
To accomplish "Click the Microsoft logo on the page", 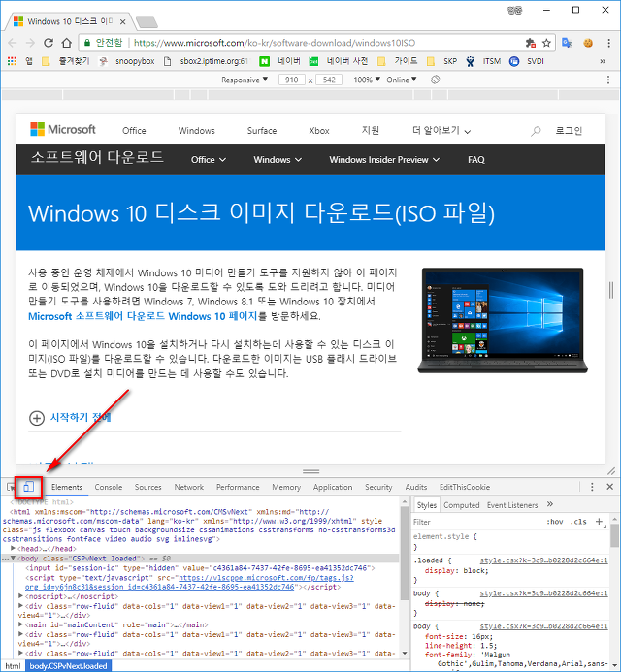I will click(x=63, y=129).
